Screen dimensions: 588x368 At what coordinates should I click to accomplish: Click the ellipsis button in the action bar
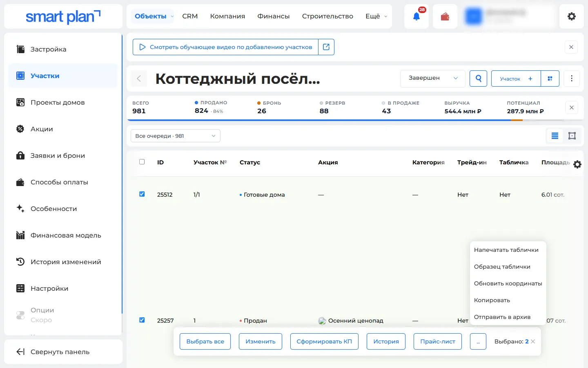[x=478, y=341]
